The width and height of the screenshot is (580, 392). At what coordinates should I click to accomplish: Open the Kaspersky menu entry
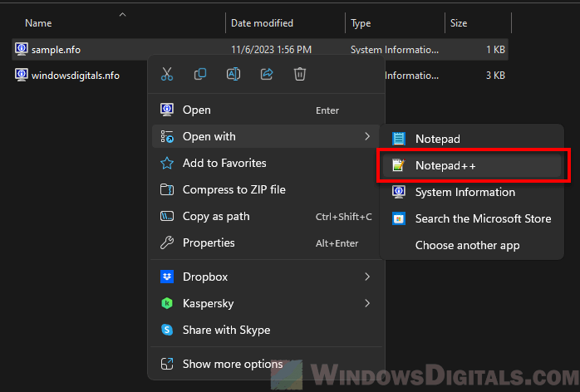(x=267, y=303)
